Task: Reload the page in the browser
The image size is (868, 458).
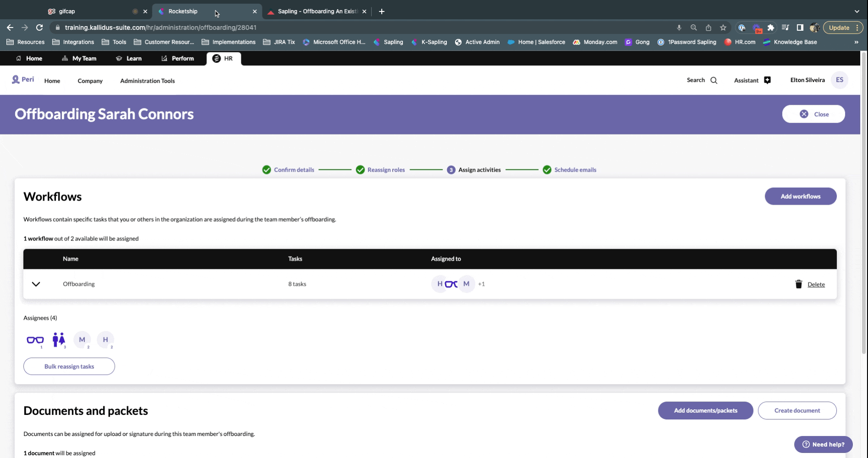Action: tap(39, 28)
